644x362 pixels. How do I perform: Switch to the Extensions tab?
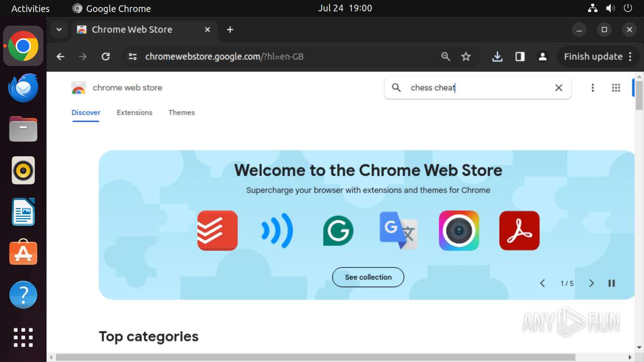(x=134, y=113)
